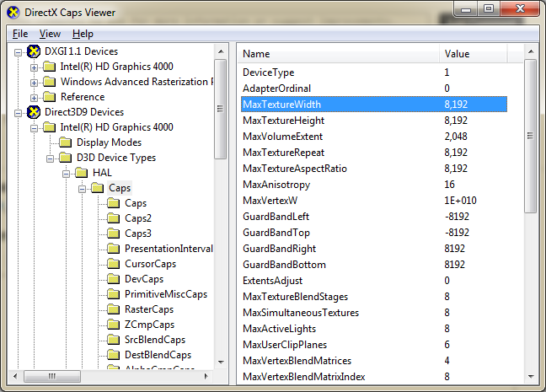Image resolution: width=546 pixels, height=392 pixels.
Task: Select the ExtentsAdjust row
Action: pos(374,281)
